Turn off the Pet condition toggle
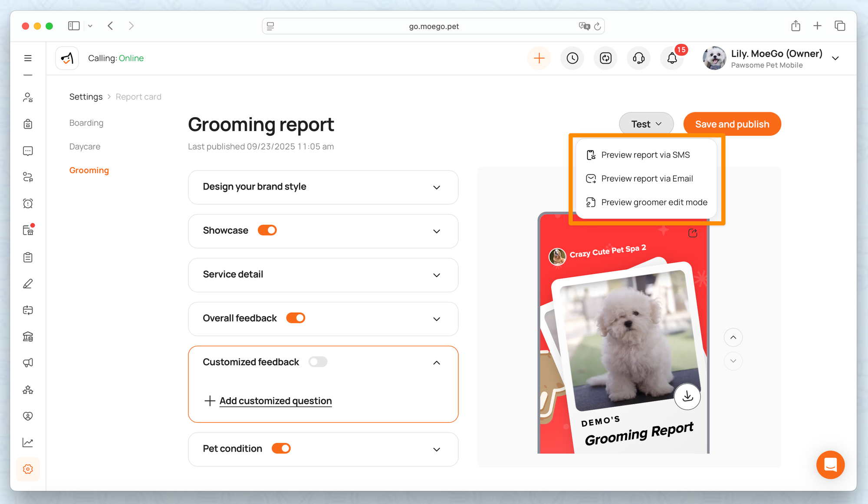 tap(281, 448)
